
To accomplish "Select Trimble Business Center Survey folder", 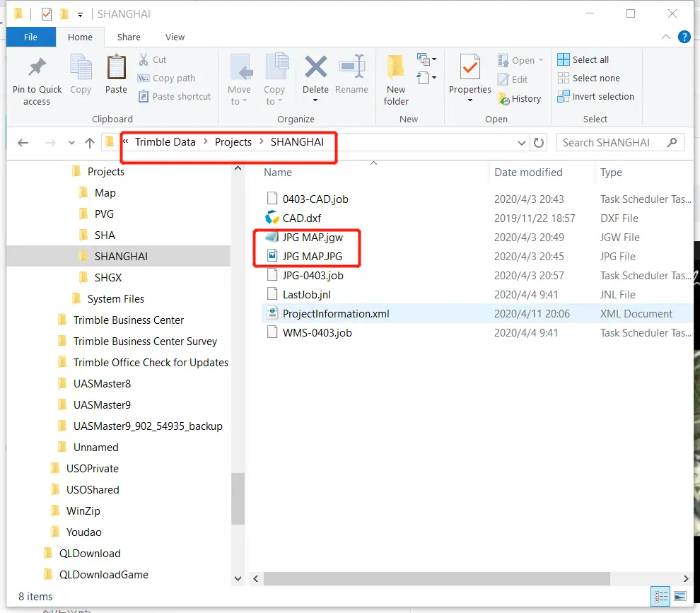I will 145,341.
